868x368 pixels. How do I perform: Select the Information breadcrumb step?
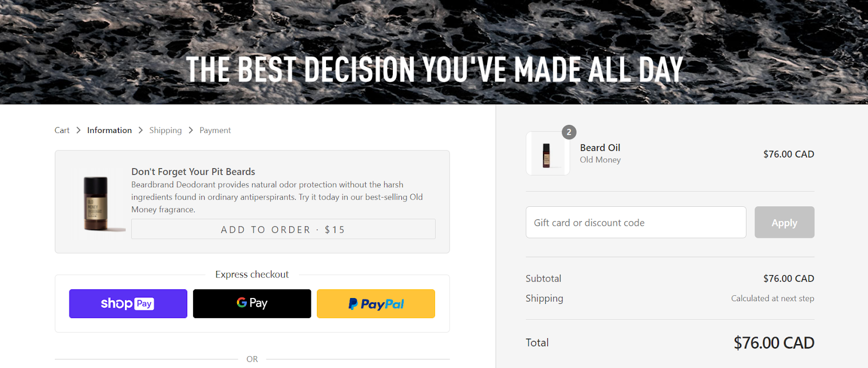pos(110,130)
